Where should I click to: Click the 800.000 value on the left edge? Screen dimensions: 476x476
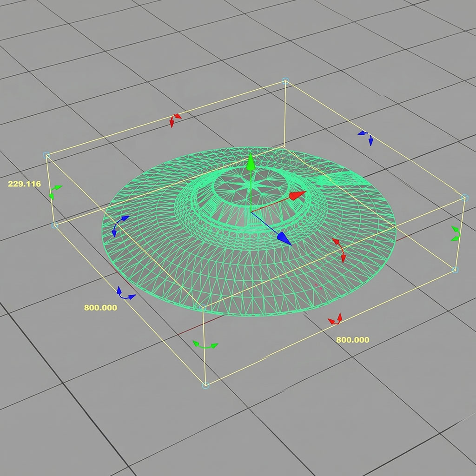pos(100,308)
